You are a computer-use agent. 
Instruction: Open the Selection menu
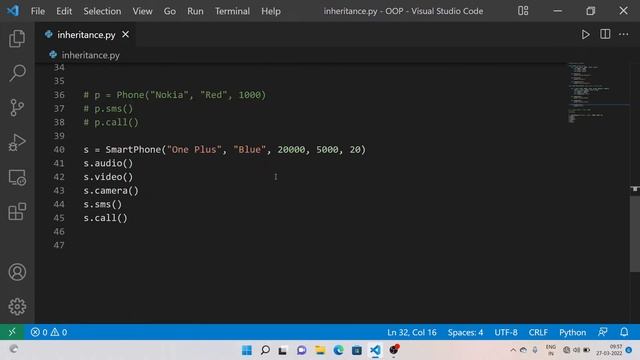click(x=102, y=11)
